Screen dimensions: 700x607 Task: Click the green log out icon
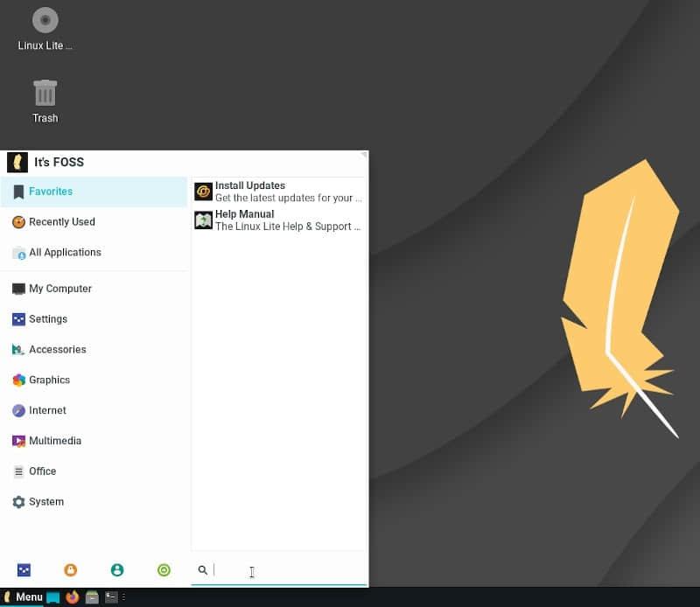pos(164,570)
